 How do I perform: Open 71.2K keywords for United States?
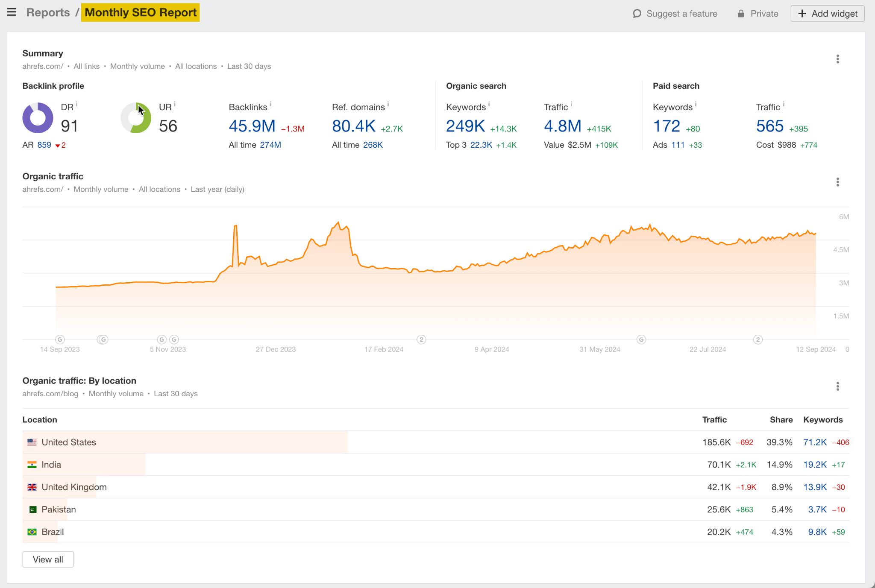[x=815, y=442]
